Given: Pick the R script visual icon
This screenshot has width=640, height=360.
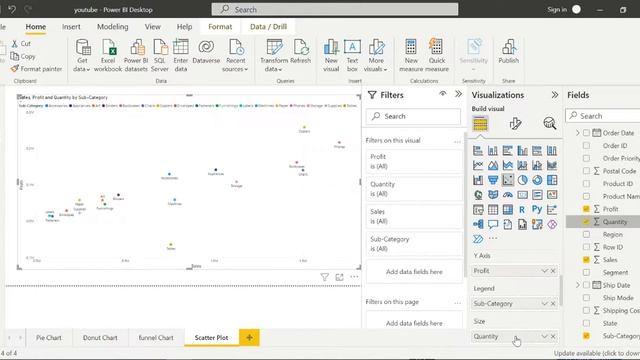Looking at the screenshot, I should point(522,209).
